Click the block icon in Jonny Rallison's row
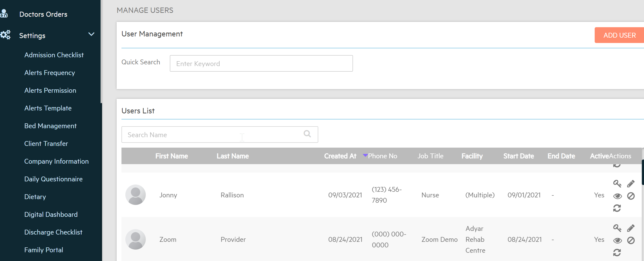 [x=630, y=196]
